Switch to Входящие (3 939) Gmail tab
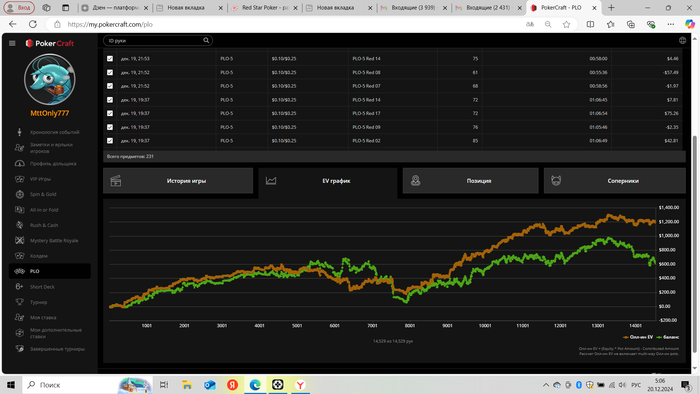The width and height of the screenshot is (700, 394). point(414,8)
